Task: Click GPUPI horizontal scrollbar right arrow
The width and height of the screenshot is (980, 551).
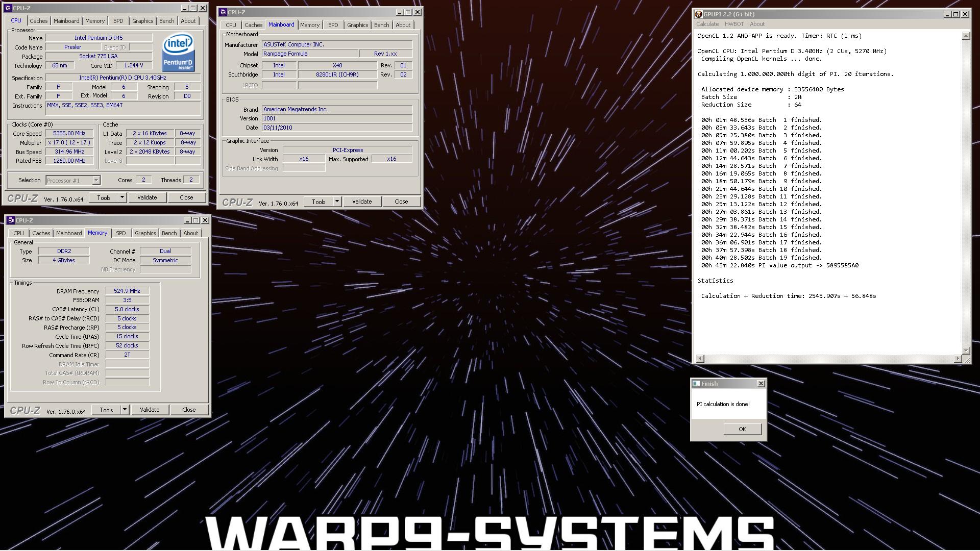Action: pyautogui.click(x=958, y=359)
